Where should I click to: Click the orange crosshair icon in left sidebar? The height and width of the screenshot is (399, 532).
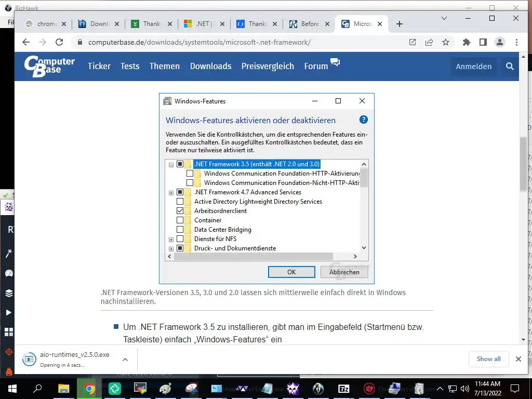(9, 352)
